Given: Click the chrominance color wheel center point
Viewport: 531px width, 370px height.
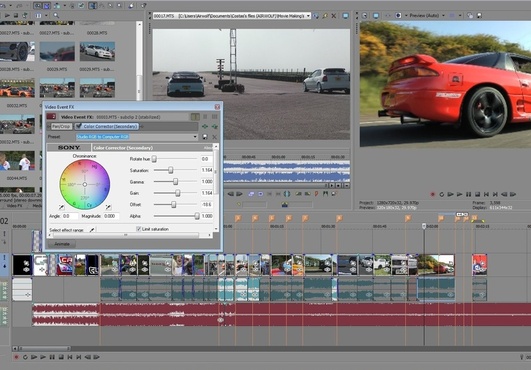Looking at the screenshot, I should coord(85,184).
